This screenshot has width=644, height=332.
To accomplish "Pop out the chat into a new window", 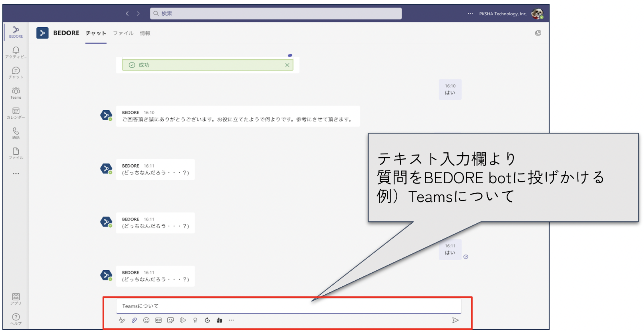I will point(538,33).
